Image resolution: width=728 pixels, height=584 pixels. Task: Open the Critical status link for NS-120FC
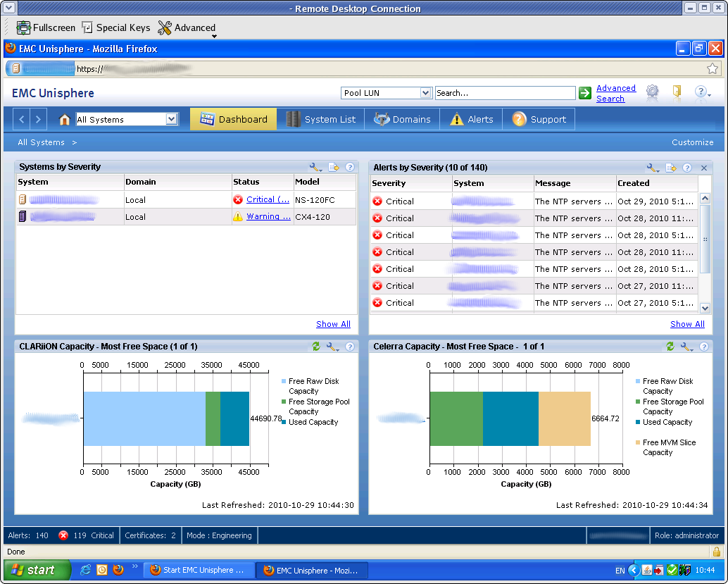click(268, 200)
